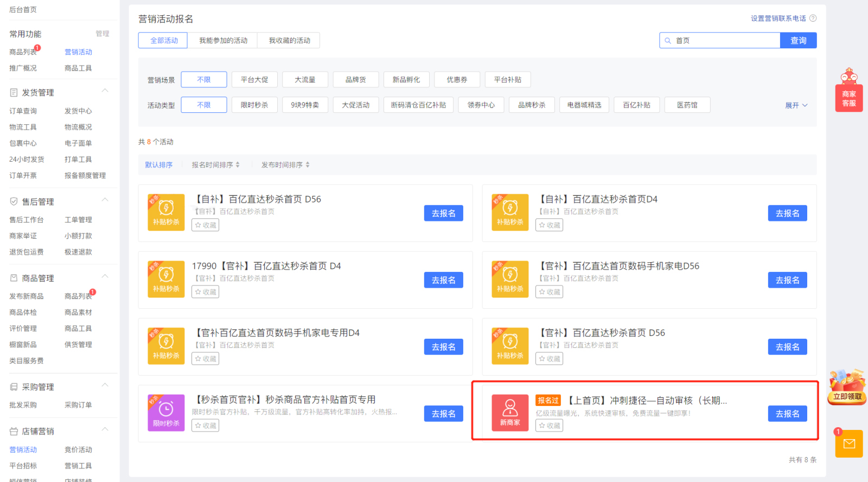This screenshot has width=868, height=482.
Task: Collapse the 发货管理 sidebar section
Action: click(105, 91)
